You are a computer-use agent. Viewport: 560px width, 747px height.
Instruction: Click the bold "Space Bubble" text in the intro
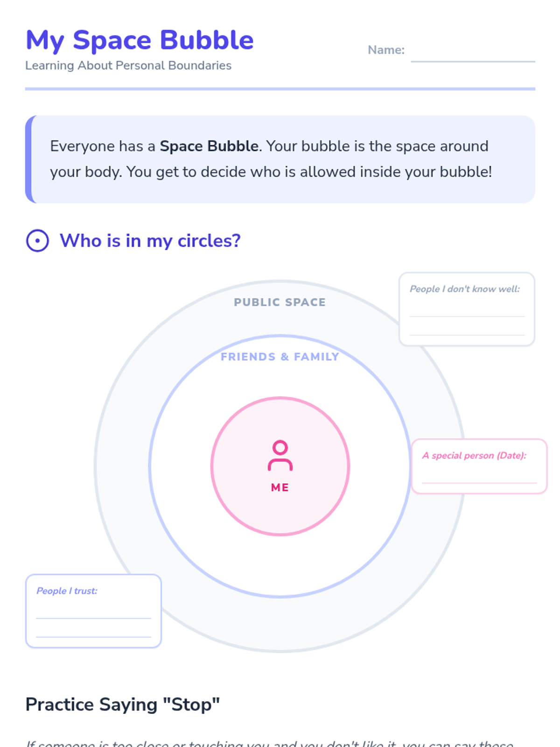(209, 146)
